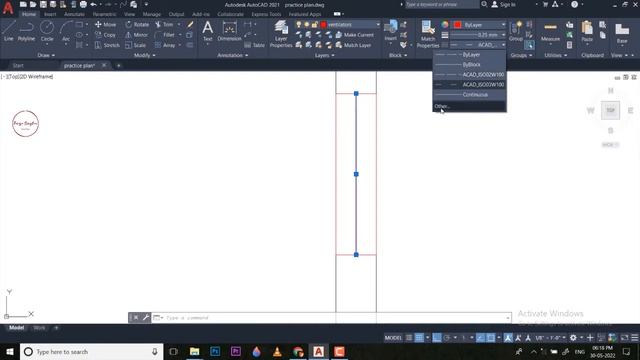
Task: Activate the Scale tool
Action: pyautogui.click(x=136, y=45)
